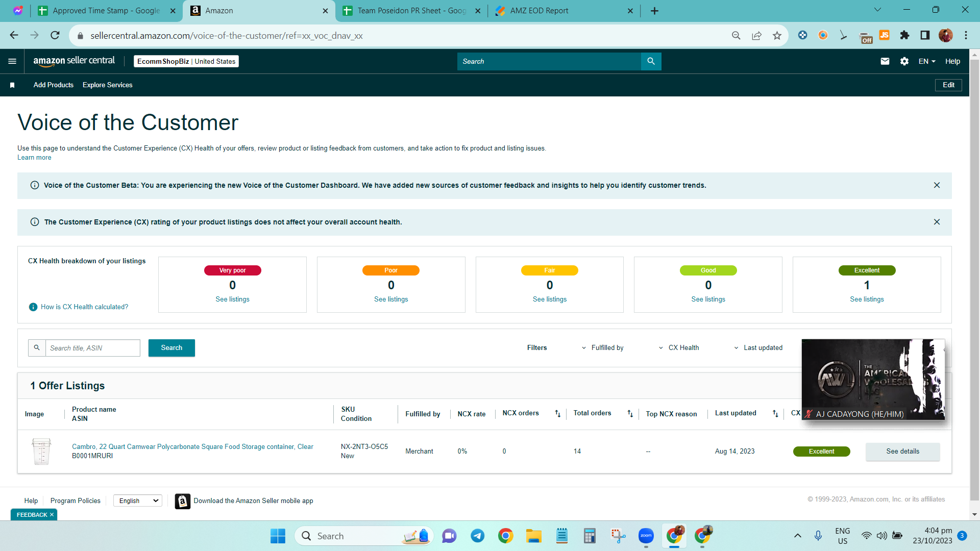This screenshot has height=551, width=980.
Task: Open the Seller Central messages envelope
Action: (885, 61)
